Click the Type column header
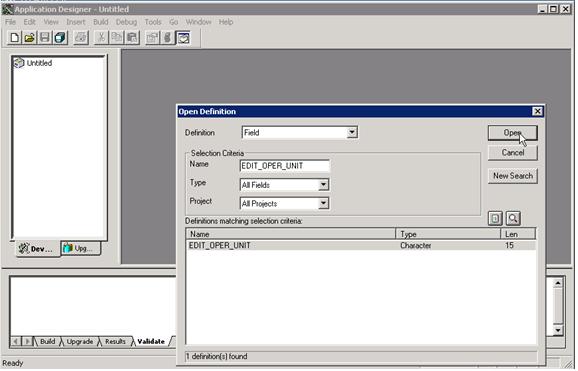 click(x=448, y=234)
